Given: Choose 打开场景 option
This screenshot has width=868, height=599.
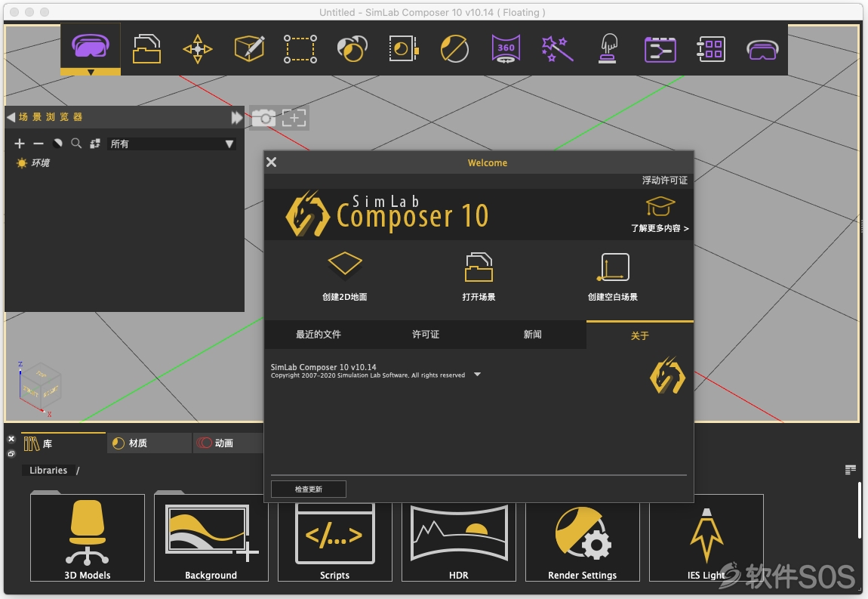Looking at the screenshot, I should 479,276.
